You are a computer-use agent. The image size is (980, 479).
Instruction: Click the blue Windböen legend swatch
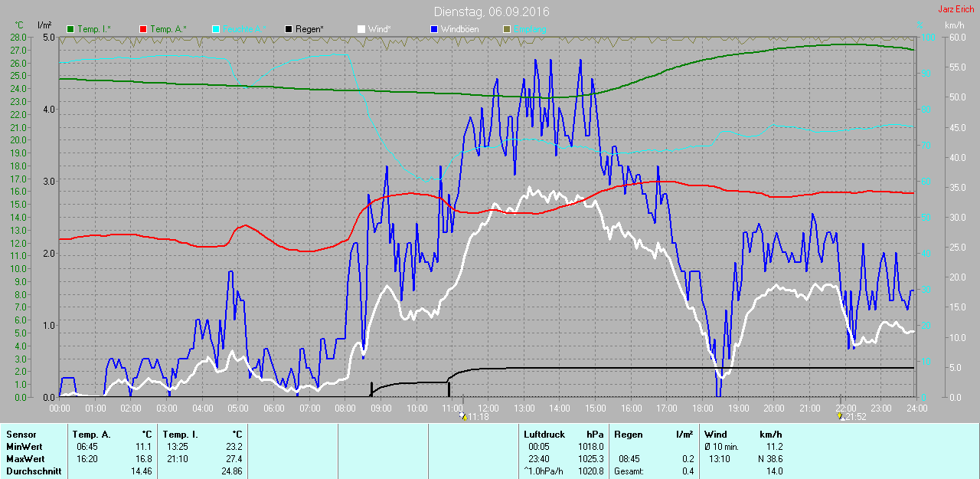pos(434,29)
